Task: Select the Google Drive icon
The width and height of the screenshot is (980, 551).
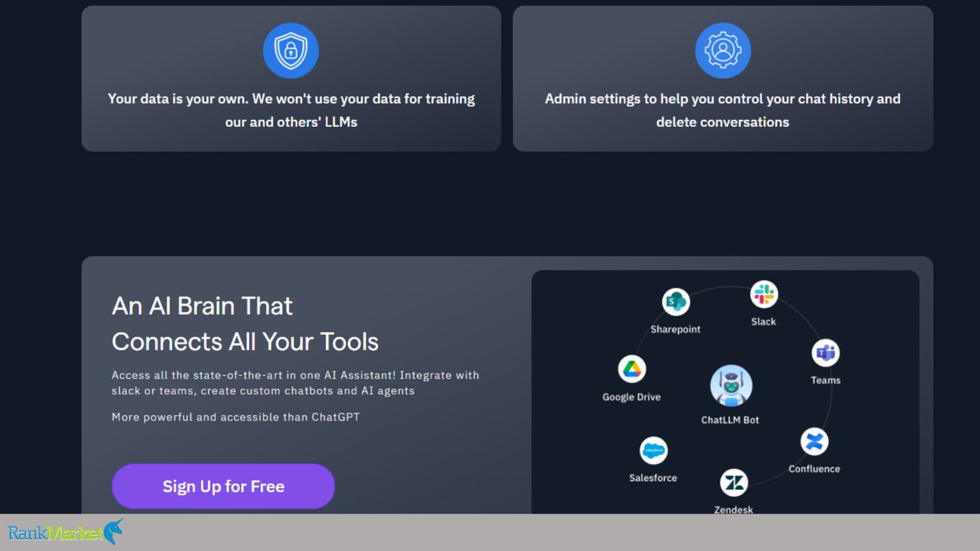Action: tap(632, 369)
